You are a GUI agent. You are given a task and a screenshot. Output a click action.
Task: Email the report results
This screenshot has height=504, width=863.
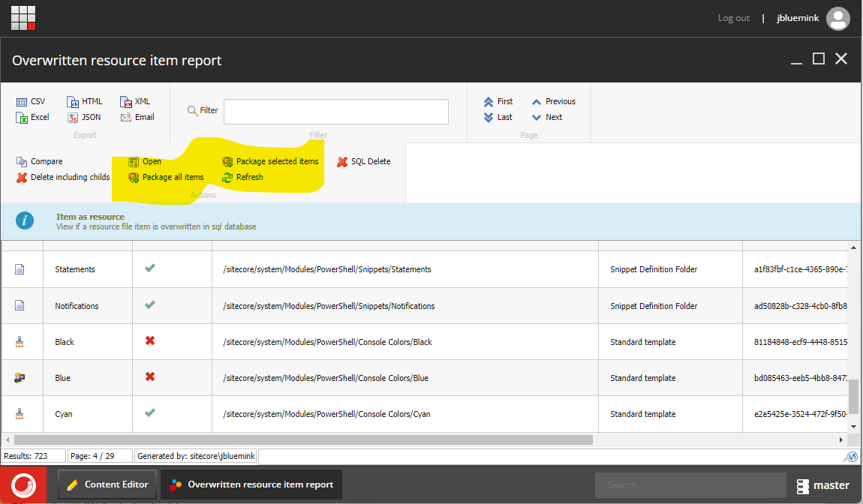point(137,117)
